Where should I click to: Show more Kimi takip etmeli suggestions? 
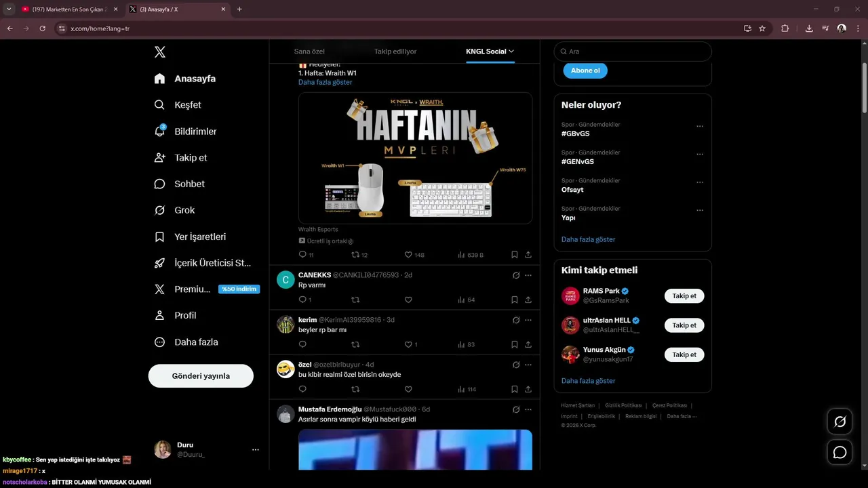(589, 381)
